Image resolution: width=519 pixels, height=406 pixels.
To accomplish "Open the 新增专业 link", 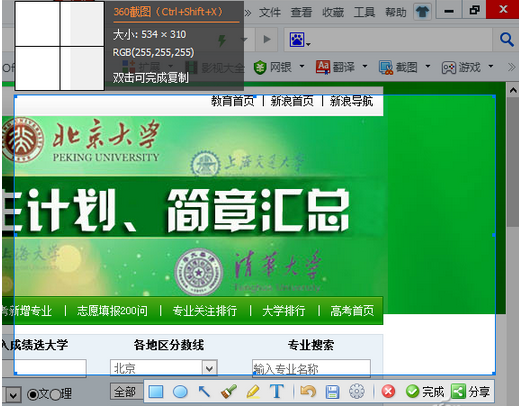I will tap(30, 311).
